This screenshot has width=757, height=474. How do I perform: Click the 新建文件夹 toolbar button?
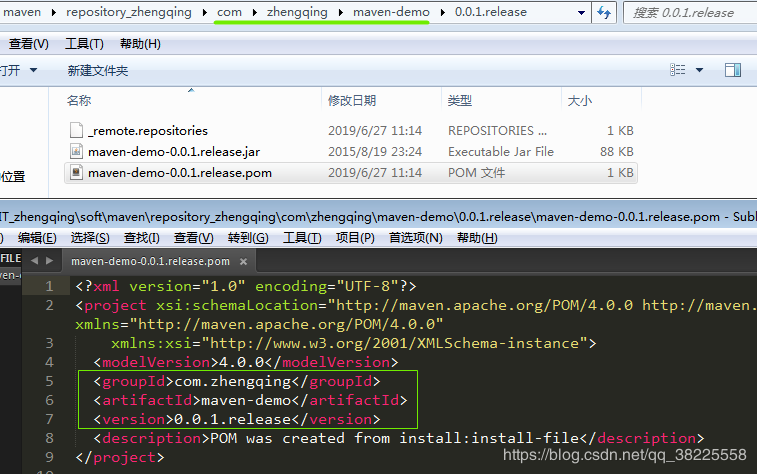tap(98, 70)
